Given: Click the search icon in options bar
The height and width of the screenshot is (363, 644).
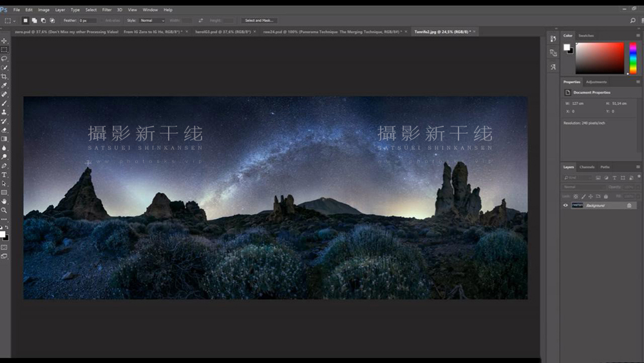Looking at the screenshot, I should 632,21.
